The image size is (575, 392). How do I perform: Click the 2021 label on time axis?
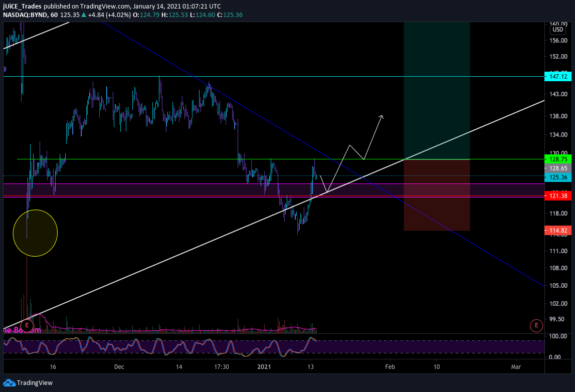[x=264, y=367]
